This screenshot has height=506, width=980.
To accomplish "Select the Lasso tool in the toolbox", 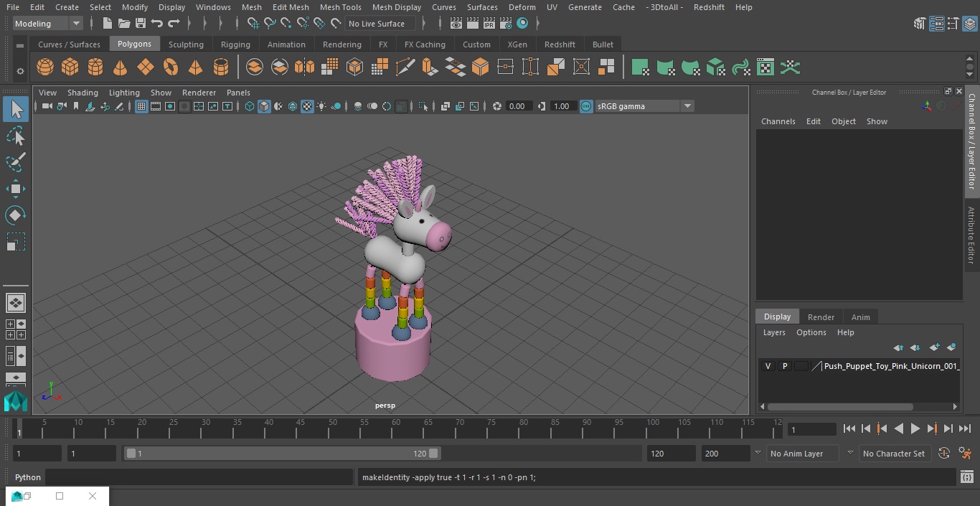I will coord(16,136).
